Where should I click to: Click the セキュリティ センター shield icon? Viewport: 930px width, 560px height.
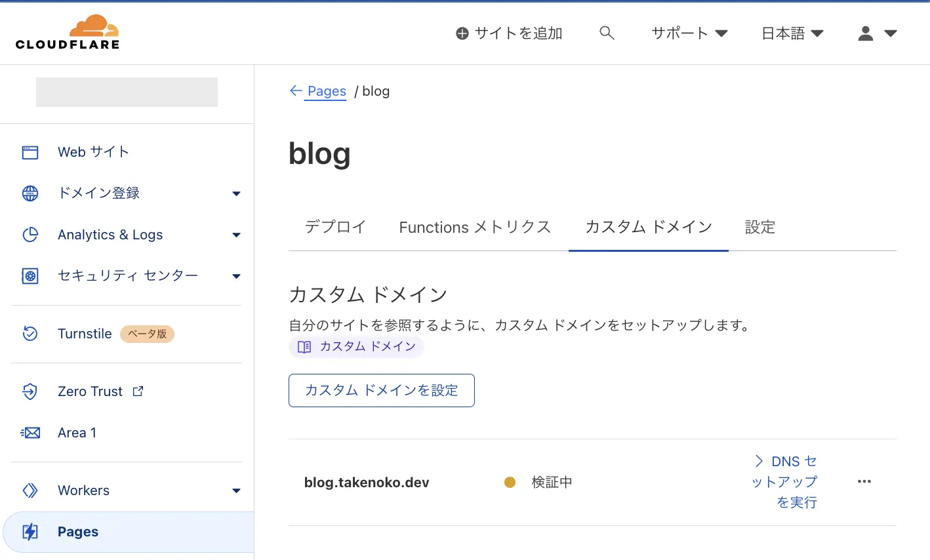[30, 275]
